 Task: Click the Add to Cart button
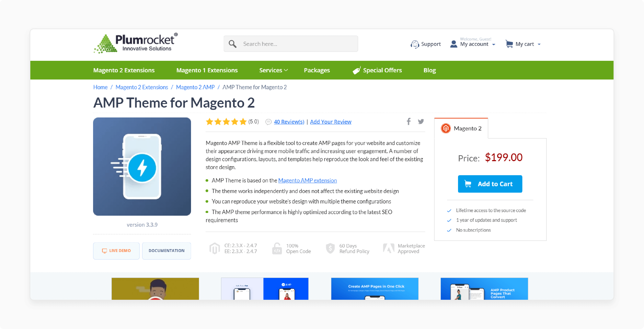click(x=490, y=184)
